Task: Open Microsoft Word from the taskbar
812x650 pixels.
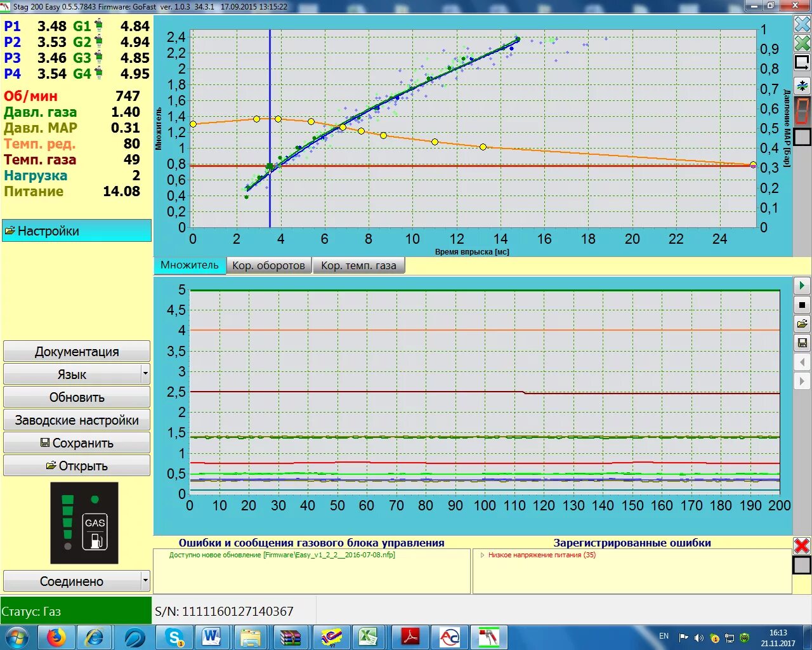Action: 213,637
